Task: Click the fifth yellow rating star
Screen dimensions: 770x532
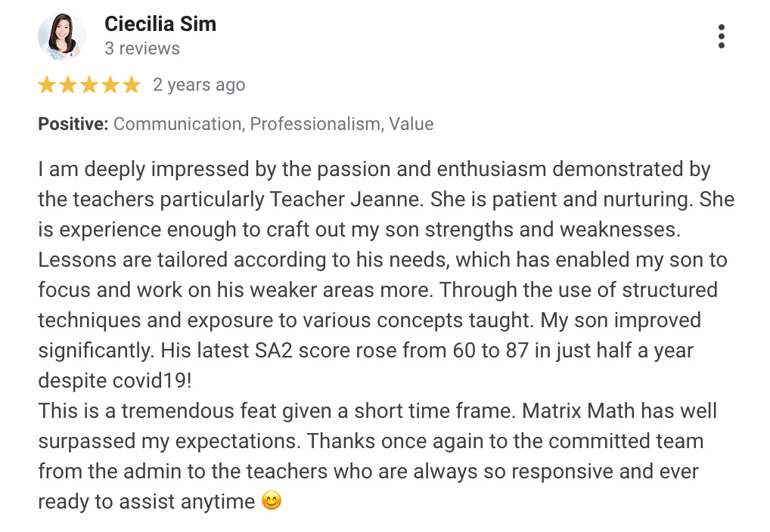Action: [132, 85]
